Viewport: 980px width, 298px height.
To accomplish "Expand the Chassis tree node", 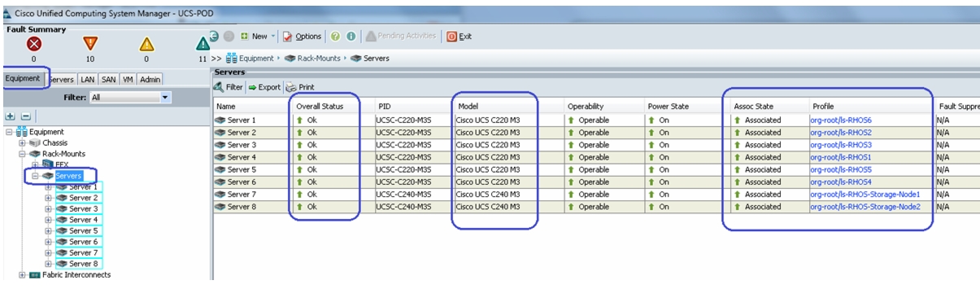I will click(x=22, y=142).
